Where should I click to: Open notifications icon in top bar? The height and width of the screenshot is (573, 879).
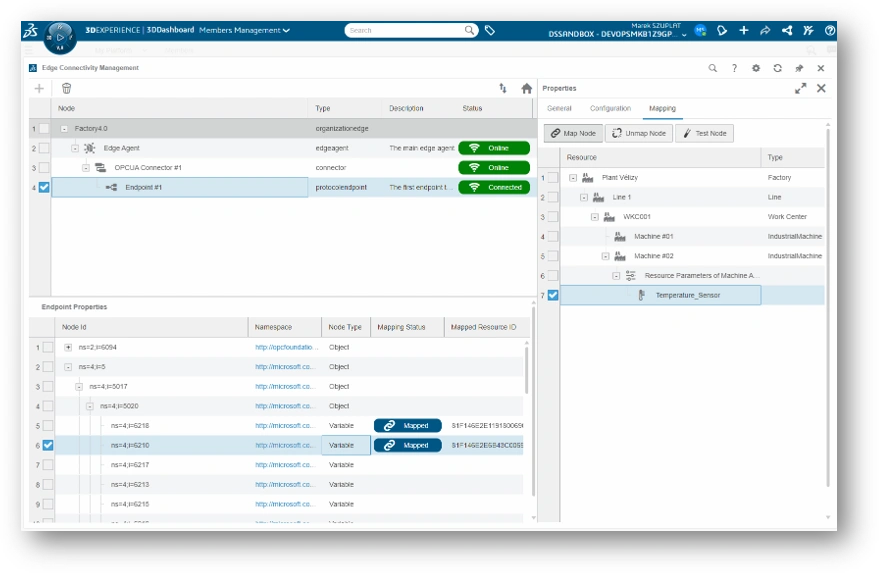pos(722,30)
